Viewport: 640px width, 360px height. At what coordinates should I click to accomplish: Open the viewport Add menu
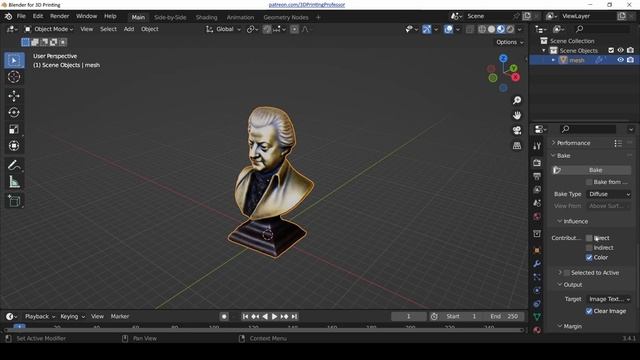(x=129, y=29)
